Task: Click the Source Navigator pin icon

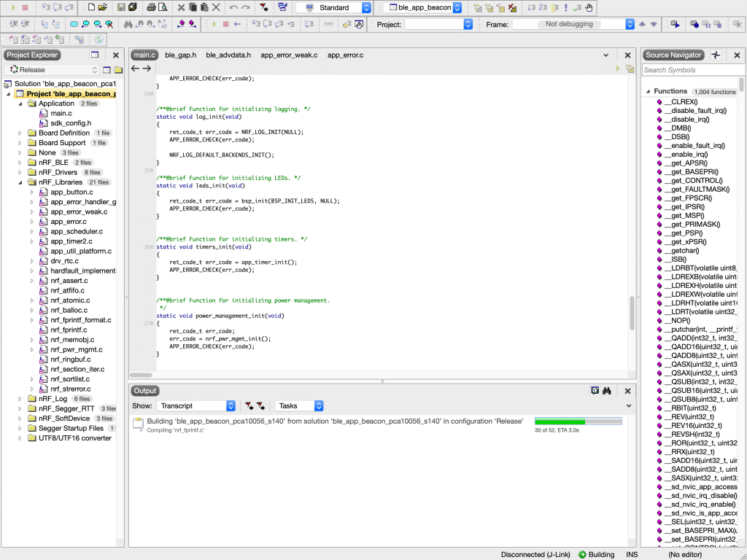Action: [x=716, y=55]
